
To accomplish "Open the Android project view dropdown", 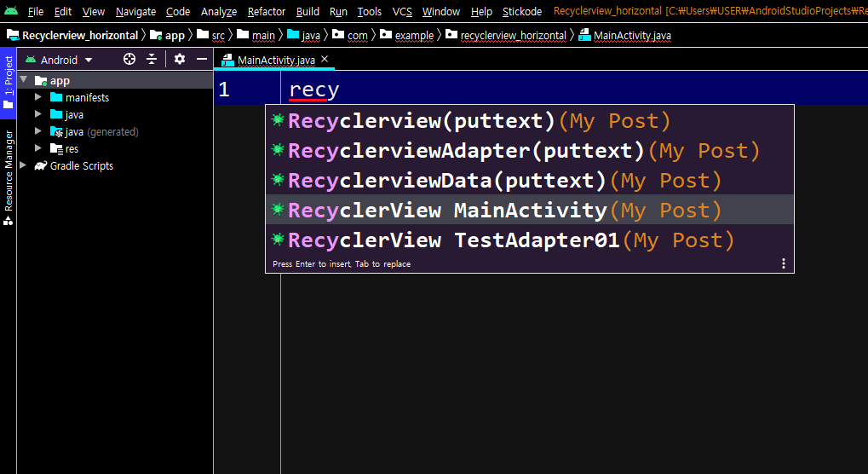I will pyautogui.click(x=60, y=60).
